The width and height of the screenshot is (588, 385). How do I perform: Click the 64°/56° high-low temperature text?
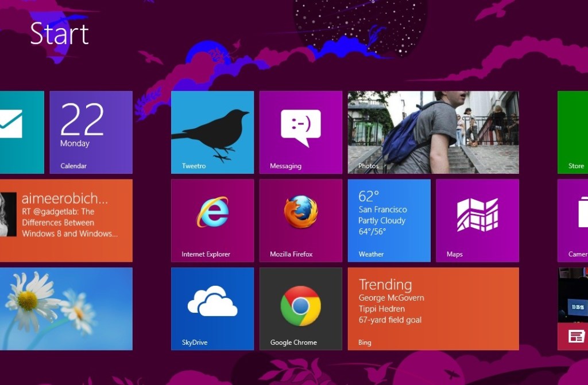pos(372,232)
